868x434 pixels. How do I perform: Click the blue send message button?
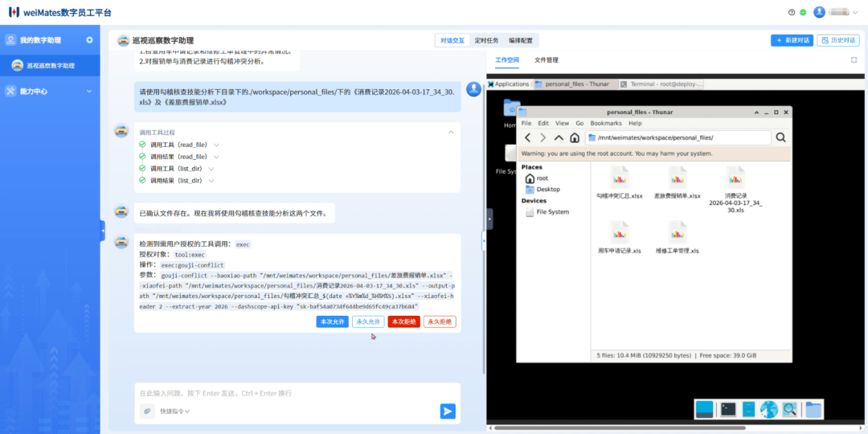click(x=448, y=411)
